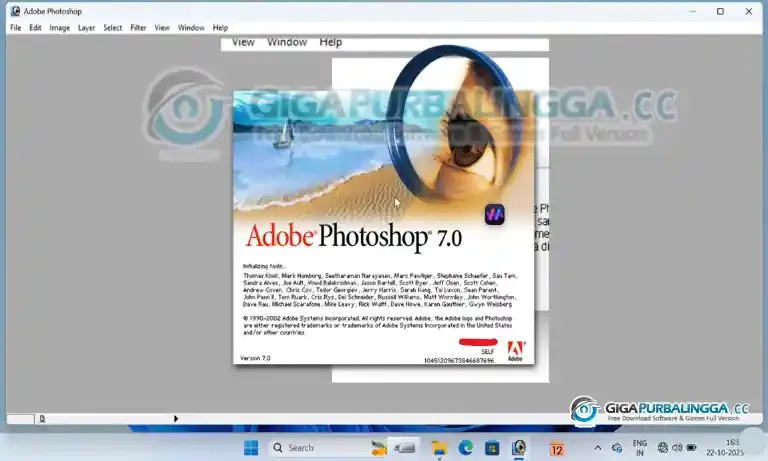Maximize the Adobe Photoshop window
Image resolution: width=768 pixels, height=461 pixels.
(x=720, y=11)
